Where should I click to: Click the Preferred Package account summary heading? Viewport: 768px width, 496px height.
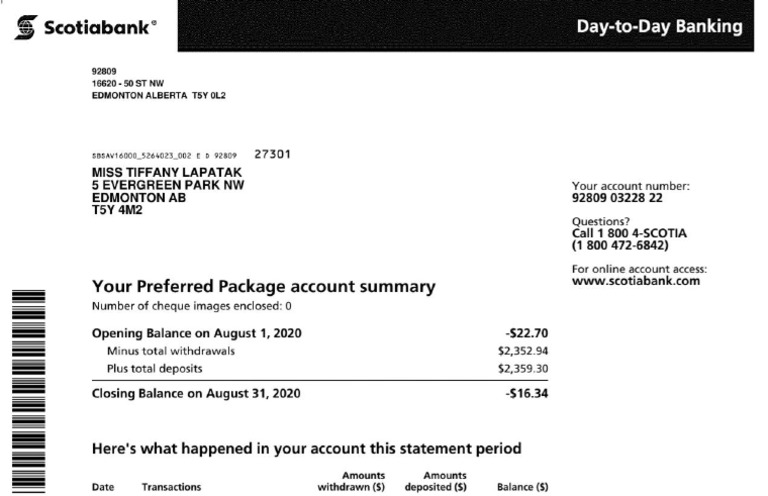pyautogui.click(x=263, y=287)
